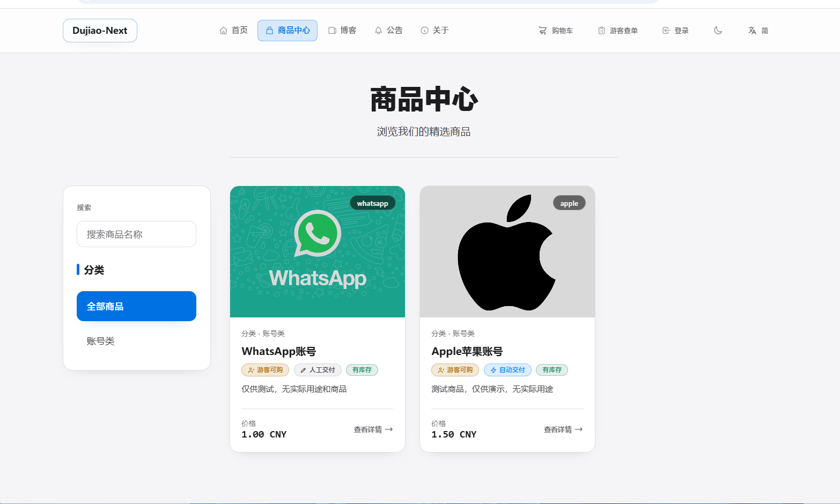Open the About (关于) info page

pyautogui.click(x=434, y=31)
